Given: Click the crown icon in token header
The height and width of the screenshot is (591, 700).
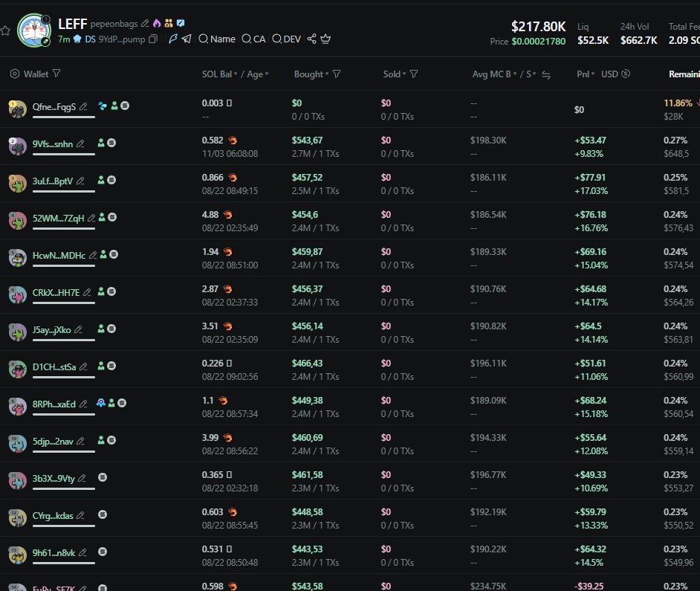Looking at the screenshot, I should point(325,39).
